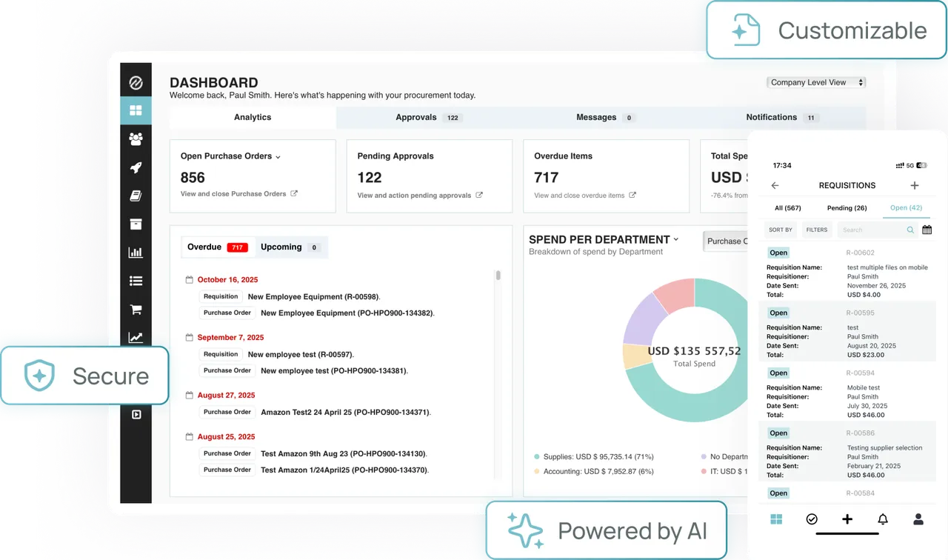Open New Employee Equipment (PO-HPO900-134382) item
948x560 pixels.
click(x=347, y=313)
